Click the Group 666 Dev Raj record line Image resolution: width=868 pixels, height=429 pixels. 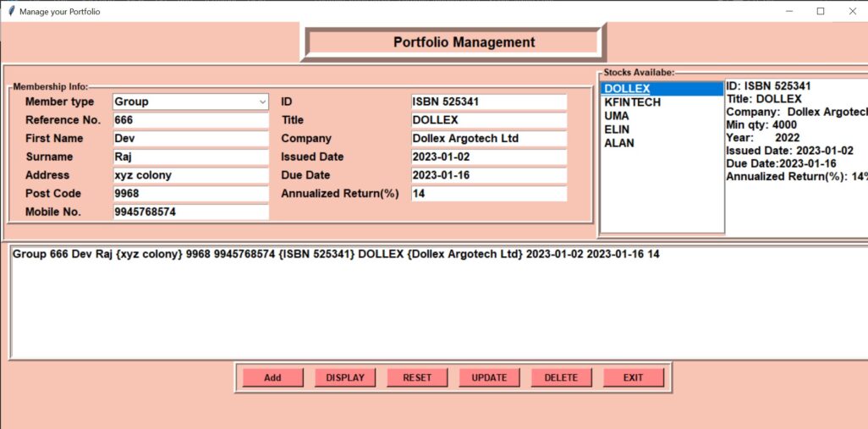(x=336, y=254)
